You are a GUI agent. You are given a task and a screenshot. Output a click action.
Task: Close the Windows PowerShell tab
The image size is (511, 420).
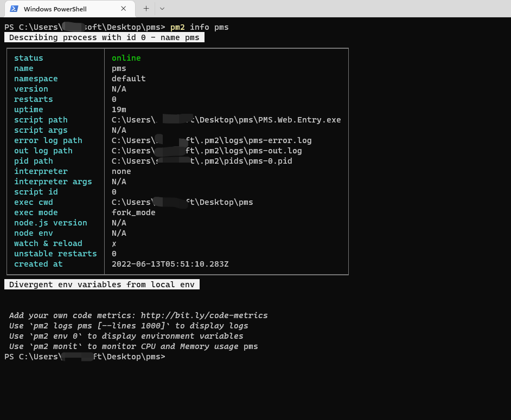point(124,9)
